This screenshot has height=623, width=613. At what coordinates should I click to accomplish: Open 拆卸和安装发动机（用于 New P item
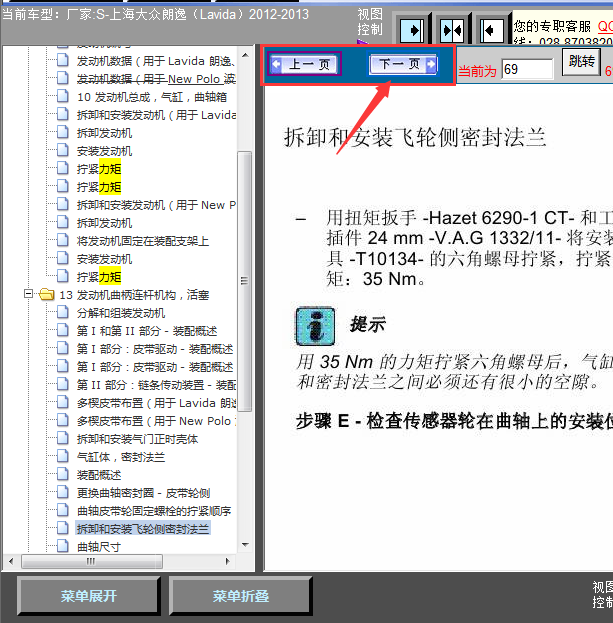point(156,205)
